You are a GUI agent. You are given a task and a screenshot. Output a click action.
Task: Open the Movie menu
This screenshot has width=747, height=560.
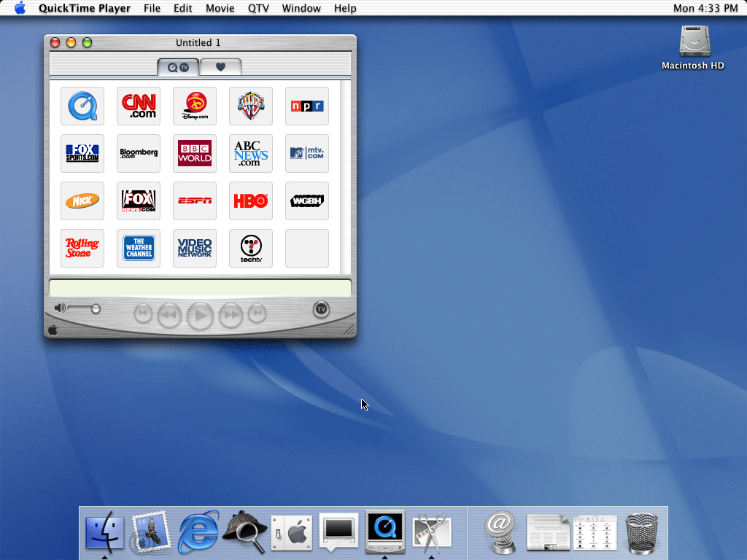pos(220,8)
